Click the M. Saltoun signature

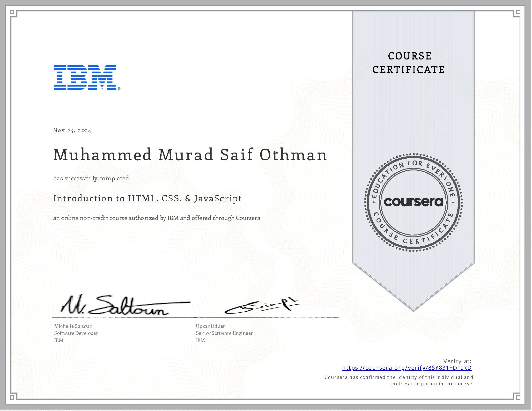[126, 305]
